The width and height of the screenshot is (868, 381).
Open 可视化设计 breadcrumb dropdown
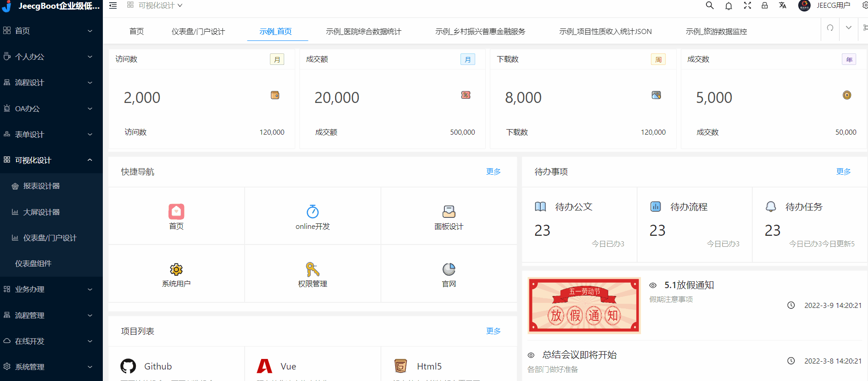[155, 6]
